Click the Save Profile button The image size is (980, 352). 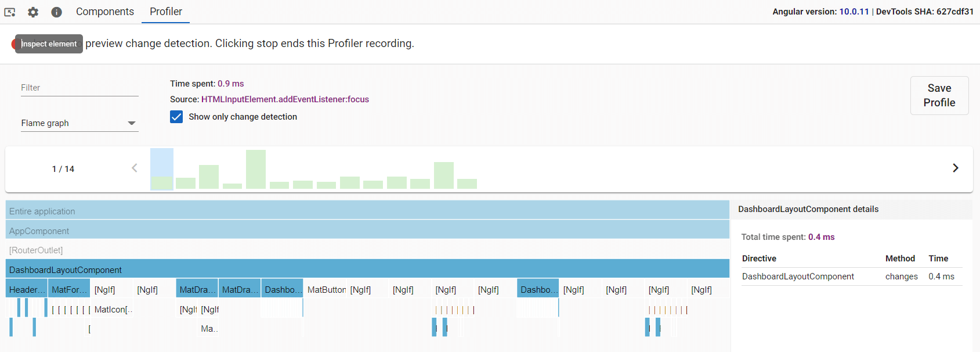tap(939, 95)
